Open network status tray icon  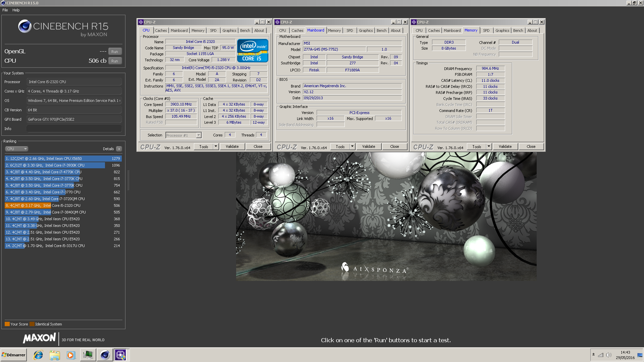point(601,355)
